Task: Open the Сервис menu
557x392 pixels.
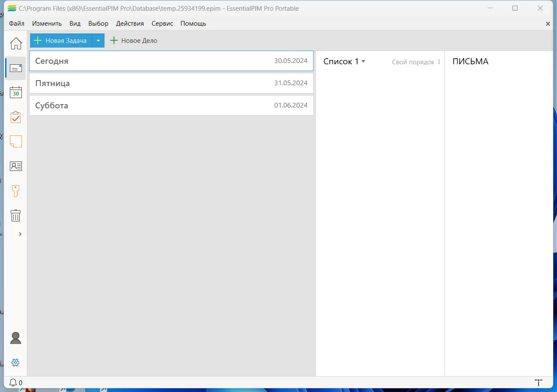Action: [x=162, y=24]
